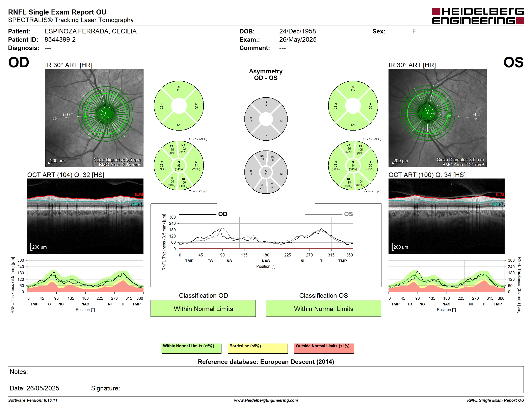Click asymmetry sector NI -11
Viewport: 532px width, 411px height.
(262, 187)
